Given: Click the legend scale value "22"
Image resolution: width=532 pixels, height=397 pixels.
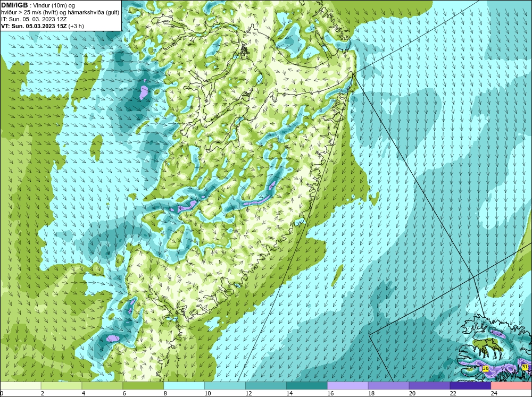Looking at the screenshot, I should pos(453,393).
